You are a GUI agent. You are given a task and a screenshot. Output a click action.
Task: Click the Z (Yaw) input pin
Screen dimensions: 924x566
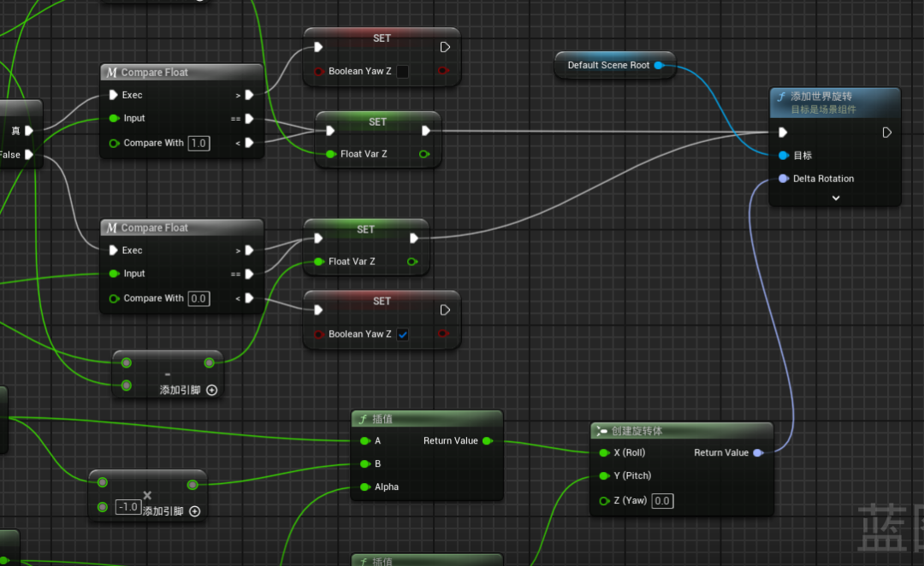604,501
